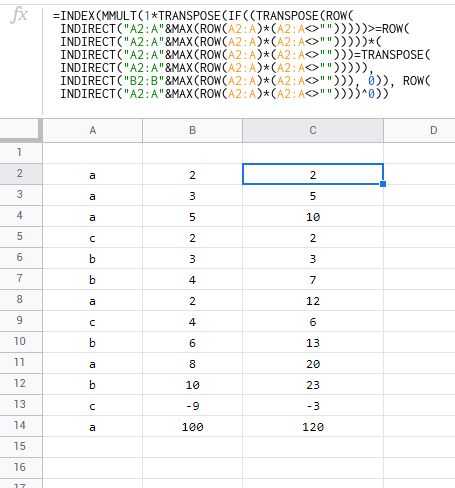Image resolution: width=455 pixels, height=488 pixels.
Task: Click empty cell A15
Action: (93, 447)
